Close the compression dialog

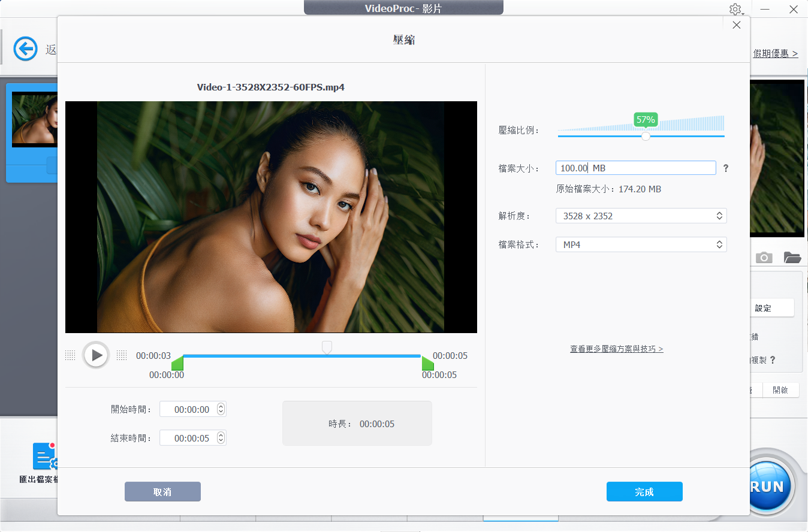737,25
